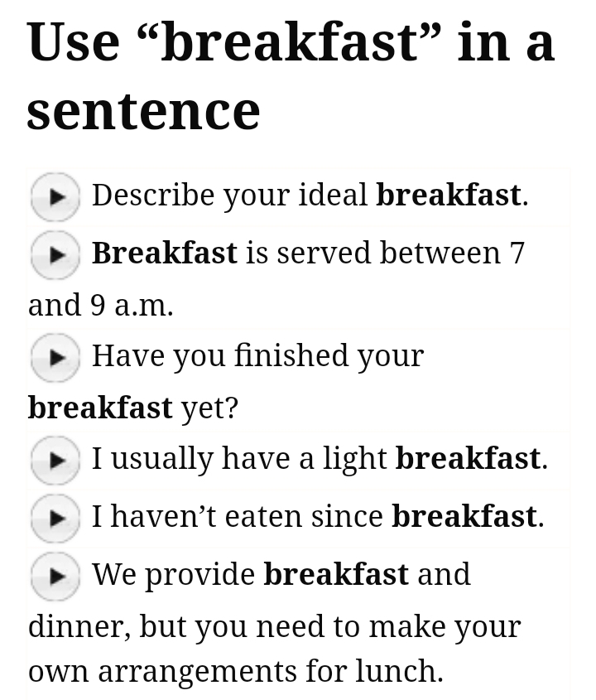The width and height of the screenshot is (596, 700).
Task: Click the word "sentence" in the heading
Action: pos(143,109)
